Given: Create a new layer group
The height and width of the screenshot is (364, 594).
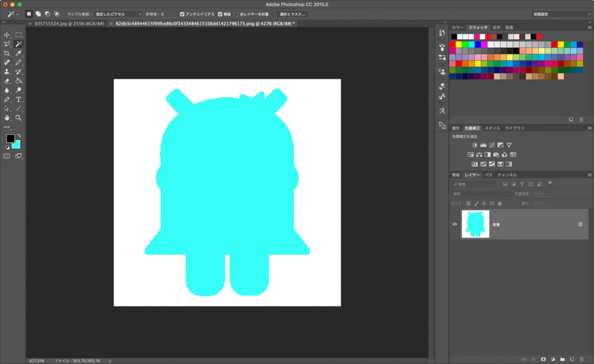Looking at the screenshot, I should click(562, 359).
